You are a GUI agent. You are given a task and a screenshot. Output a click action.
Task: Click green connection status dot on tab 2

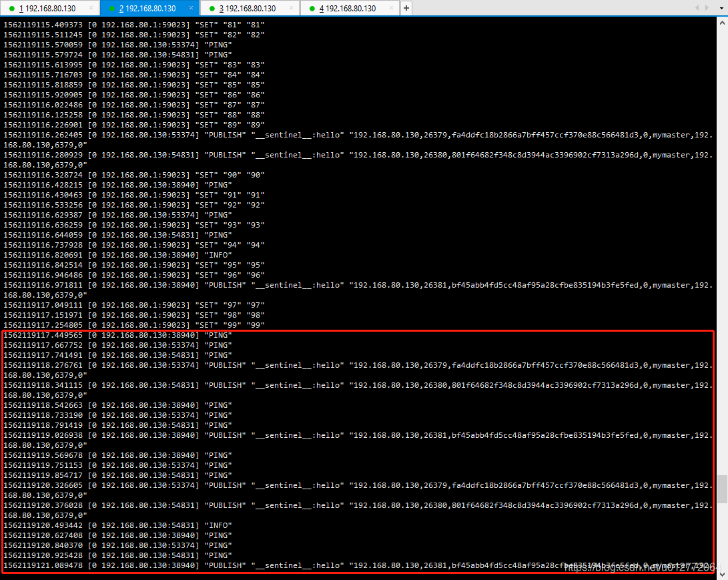[112, 9]
